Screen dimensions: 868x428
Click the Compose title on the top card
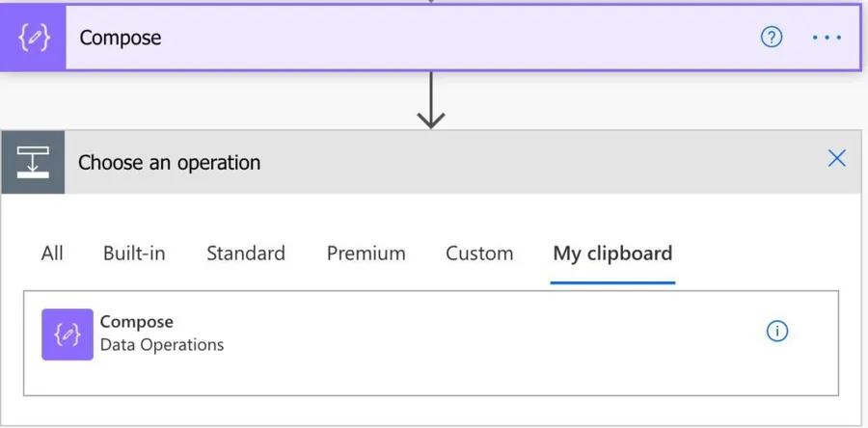coord(121,39)
